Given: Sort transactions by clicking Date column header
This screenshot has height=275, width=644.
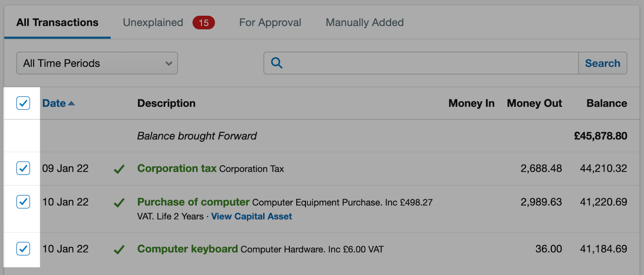Looking at the screenshot, I should pos(54,103).
